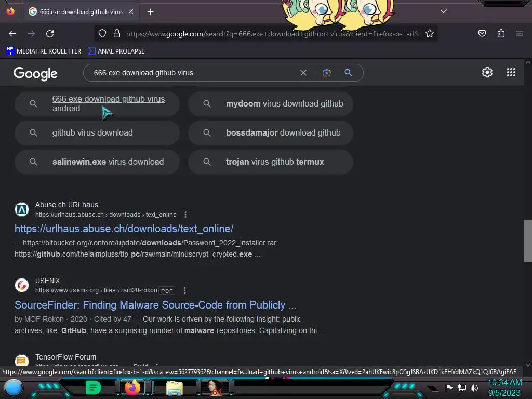Go back to the previous page
This screenshot has width=532, height=399.
tap(12, 34)
